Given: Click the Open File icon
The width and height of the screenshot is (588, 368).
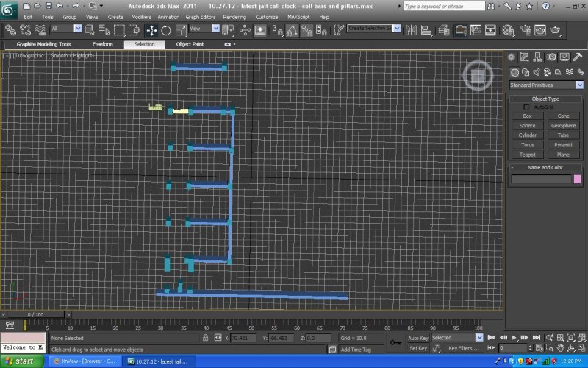Looking at the screenshot, I should [37, 6].
